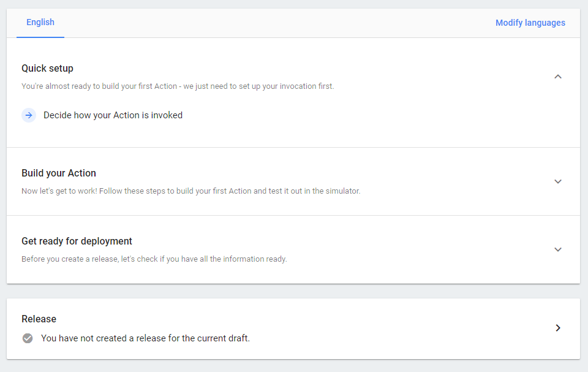Click the 'Now let's get to work' description
This screenshot has height=372, width=588.
pyautogui.click(x=190, y=191)
